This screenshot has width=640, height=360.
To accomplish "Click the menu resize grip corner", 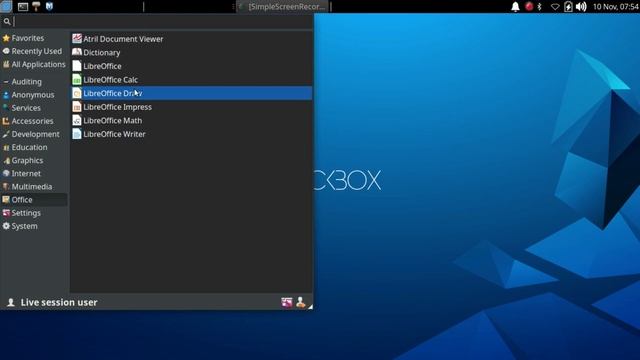I will (310, 307).
